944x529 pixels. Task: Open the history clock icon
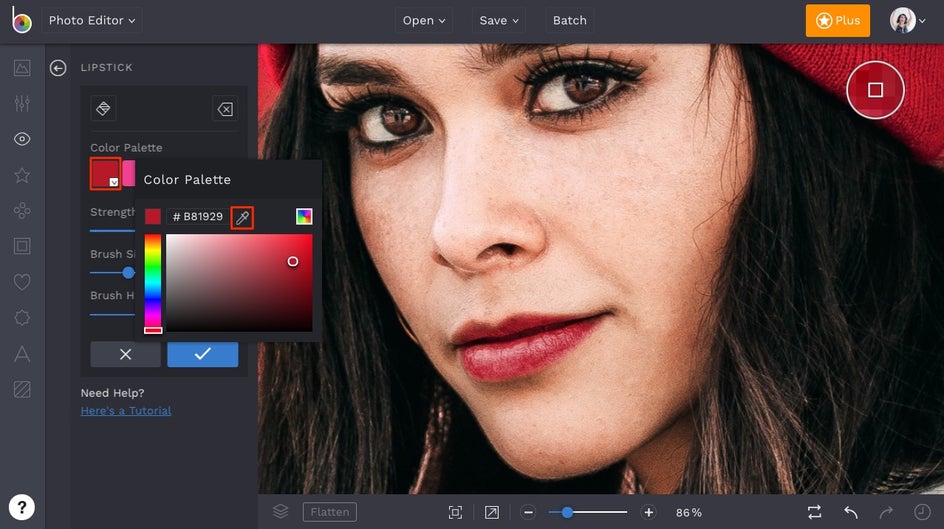922,512
